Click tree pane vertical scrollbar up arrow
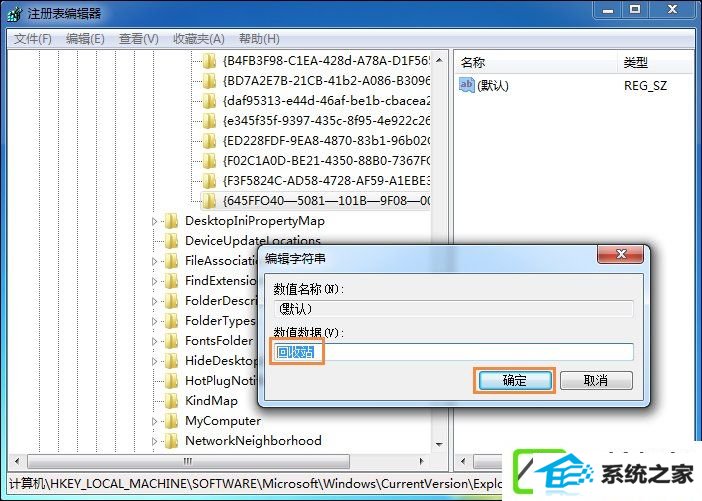This screenshot has width=702, height=501. coord(439,60)
